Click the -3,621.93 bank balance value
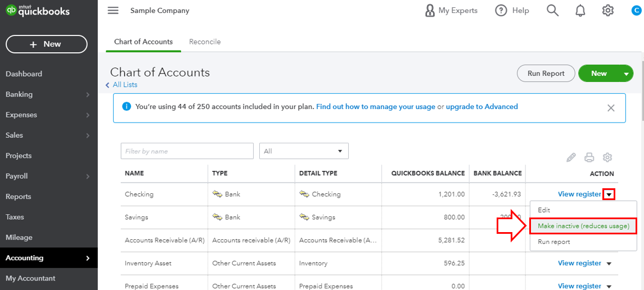 (x=506, y=194)
